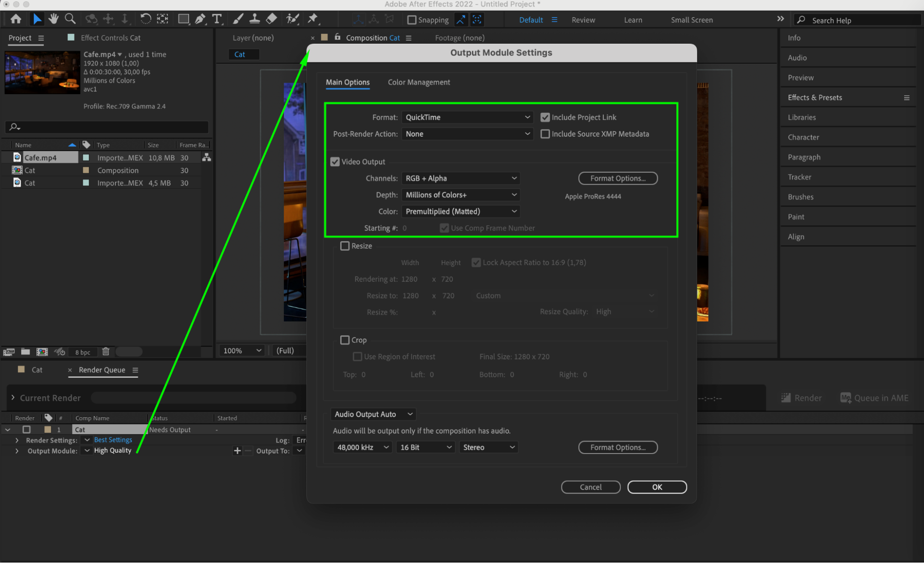Select the Pen tool in toolbar
Screen dimensions: 924x563
200,19
